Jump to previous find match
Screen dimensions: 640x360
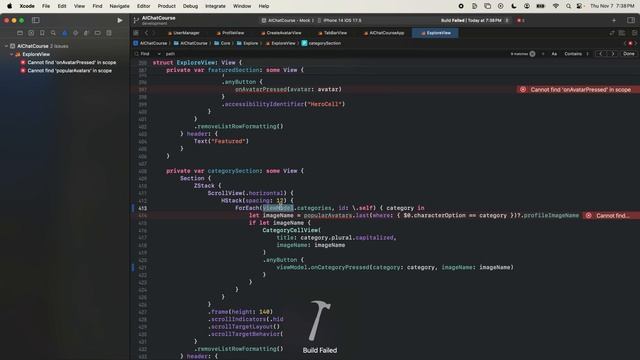[x=600, y=54]
